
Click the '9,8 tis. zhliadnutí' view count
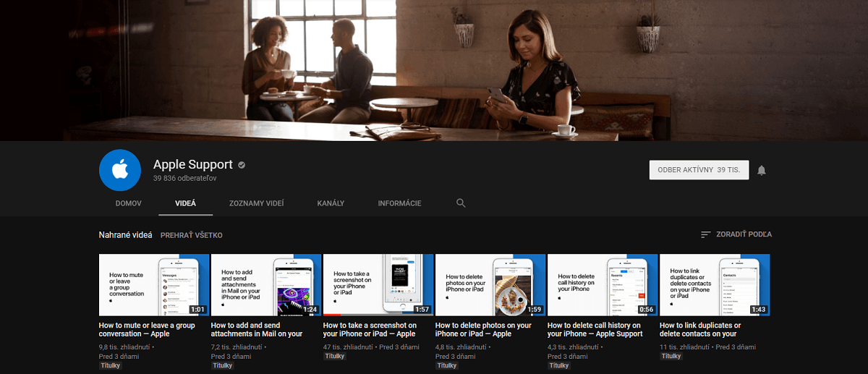(x=124, y=347)
